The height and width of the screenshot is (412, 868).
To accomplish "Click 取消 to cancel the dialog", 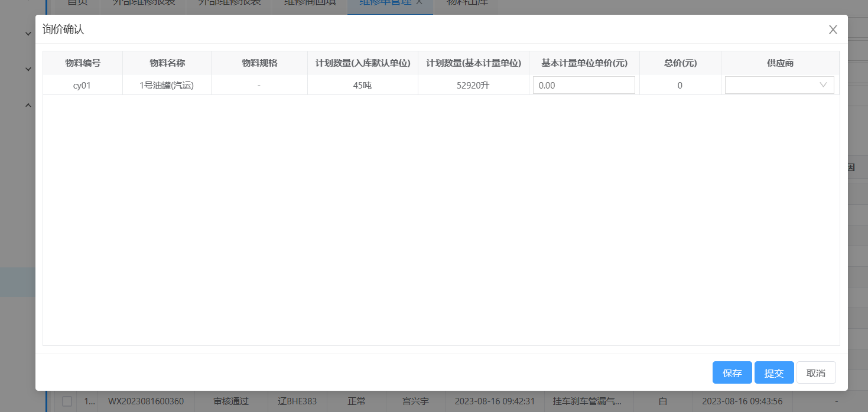I will pyautogui.click(x=815, y=373).
